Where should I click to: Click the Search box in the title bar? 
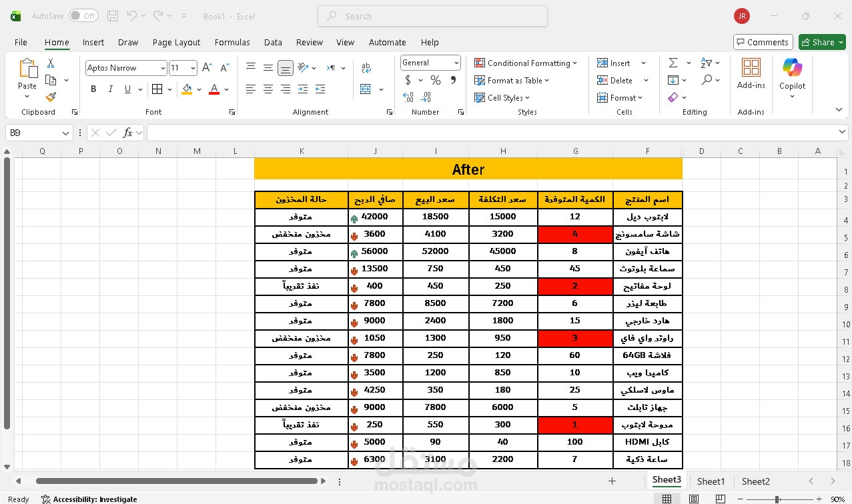tap(432, 16)
